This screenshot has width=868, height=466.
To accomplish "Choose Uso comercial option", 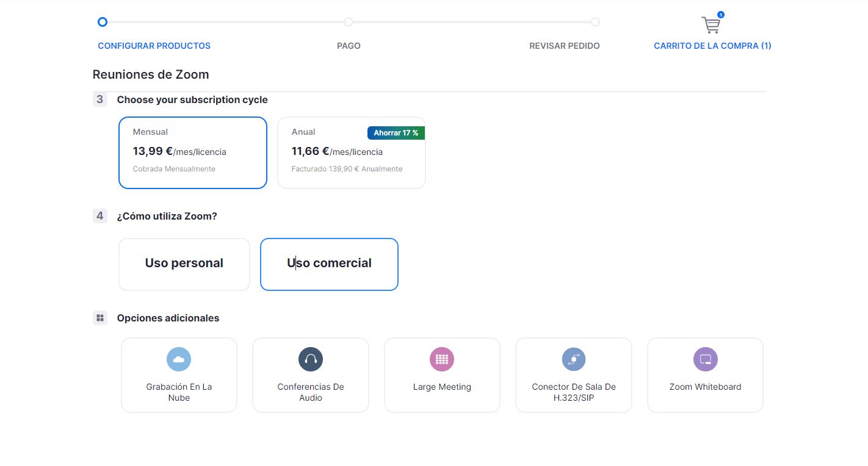I will tap(329, 264).
